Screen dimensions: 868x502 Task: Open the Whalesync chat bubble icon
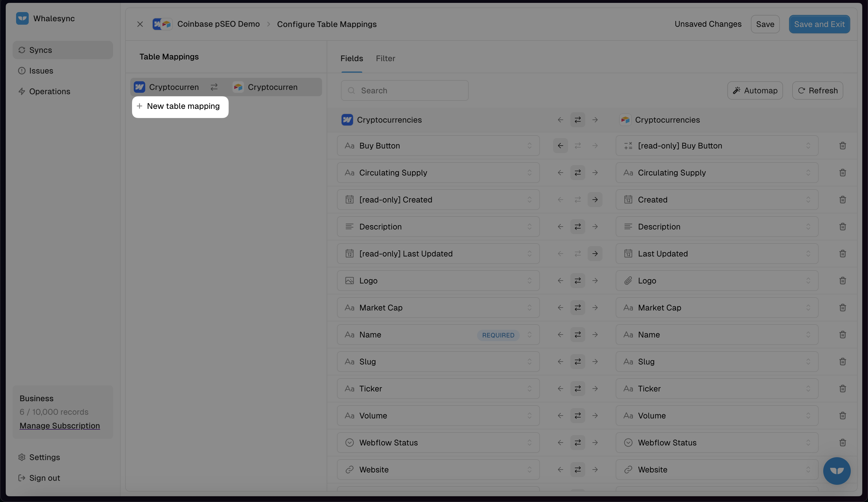coord(836,471)
